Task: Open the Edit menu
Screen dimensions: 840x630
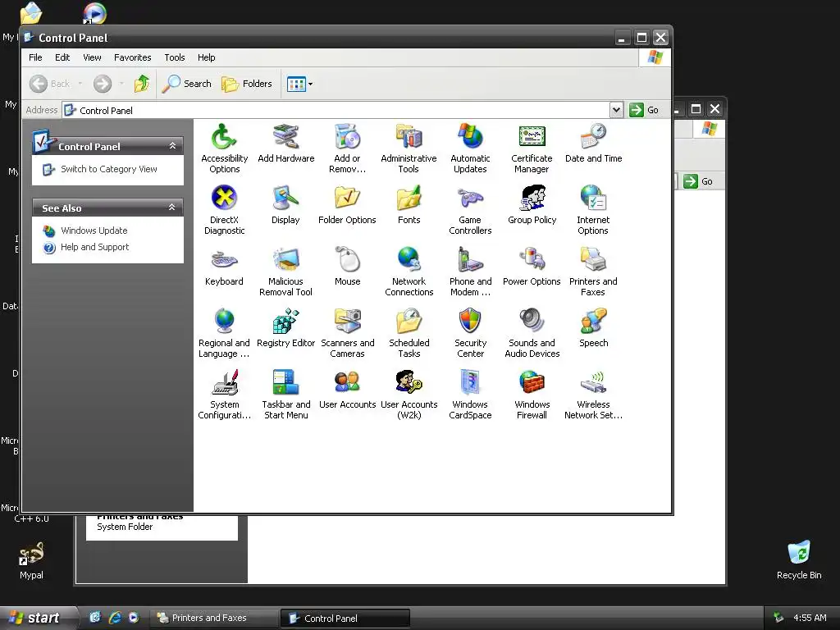Action: (x=62, y=57)
